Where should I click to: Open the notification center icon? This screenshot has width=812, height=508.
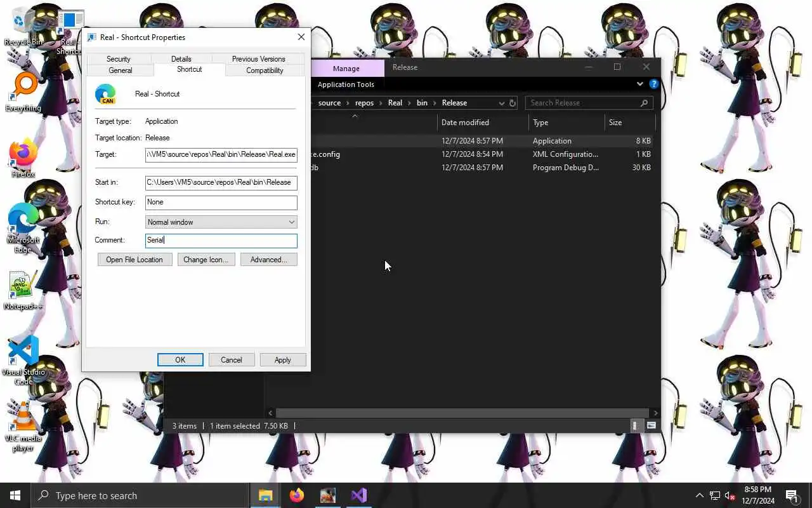pyautogui.click(x=792, y=495)
